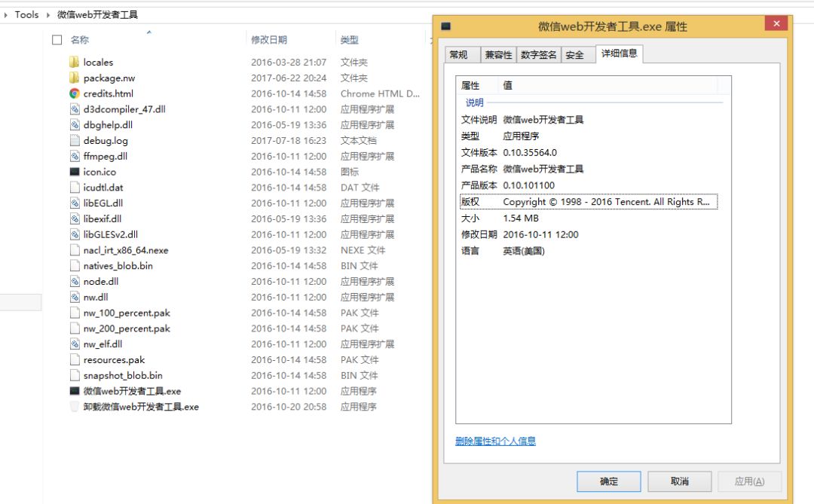The height and width of the screenshot is (504, 814).
Task: Click the resources.pak file icon
Action: [74, 359]
